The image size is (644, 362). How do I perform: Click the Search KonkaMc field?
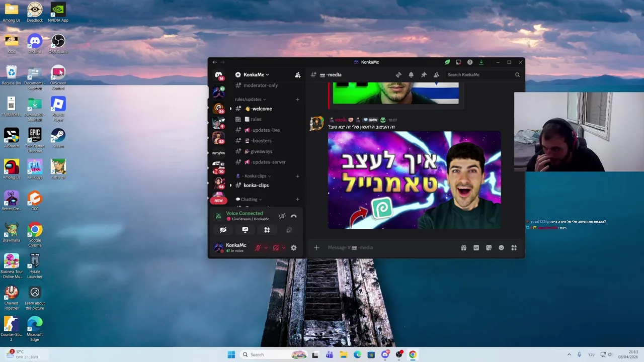(484, 74)
